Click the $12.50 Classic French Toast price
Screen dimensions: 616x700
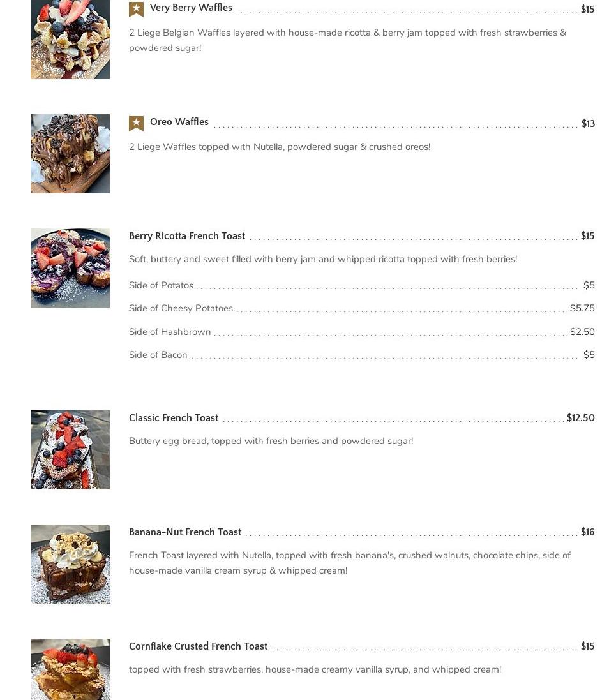click(580, 418)
